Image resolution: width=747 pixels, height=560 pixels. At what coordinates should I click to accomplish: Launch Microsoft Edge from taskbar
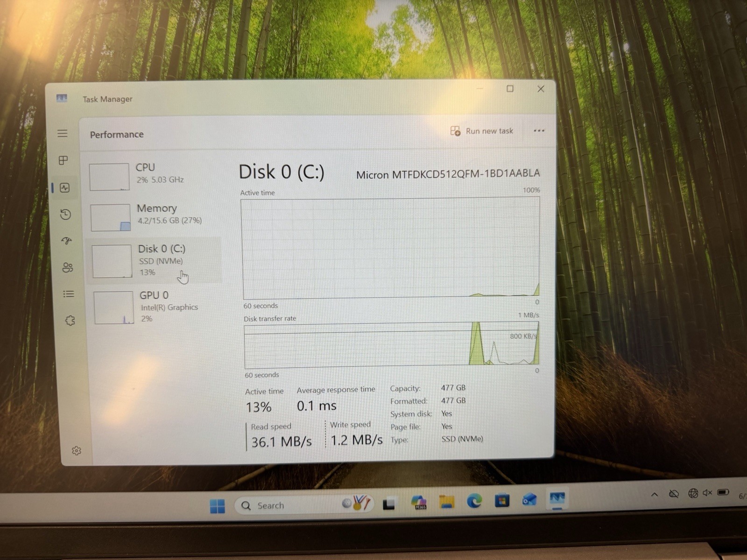point(474,501)
